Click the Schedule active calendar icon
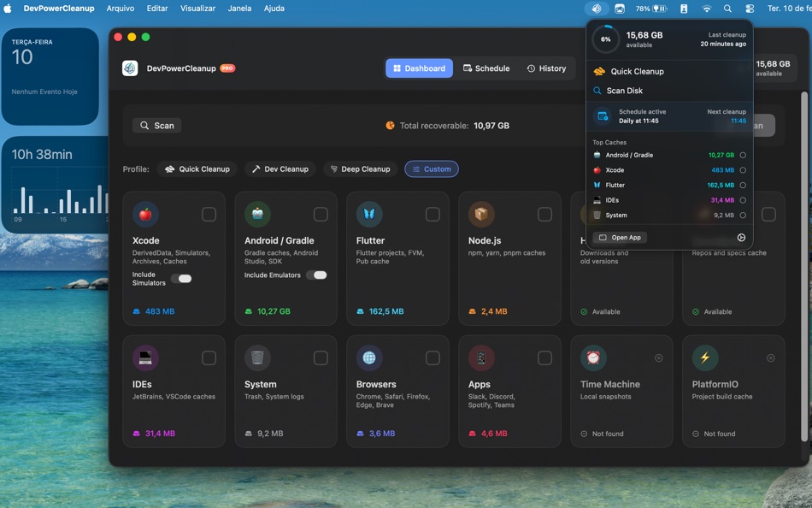Image resolution: width=812 pixels, height=508 pixels. (603, 116)
